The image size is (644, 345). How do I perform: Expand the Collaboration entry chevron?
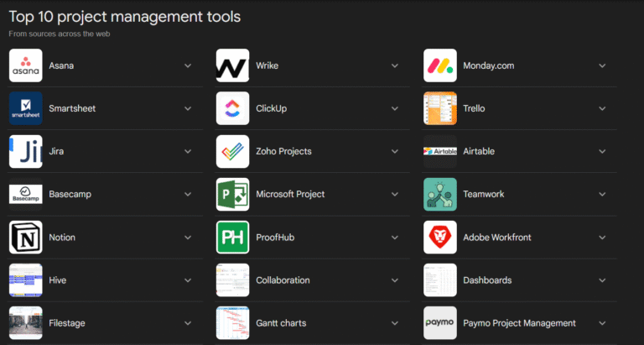click(x=395, y=280)
